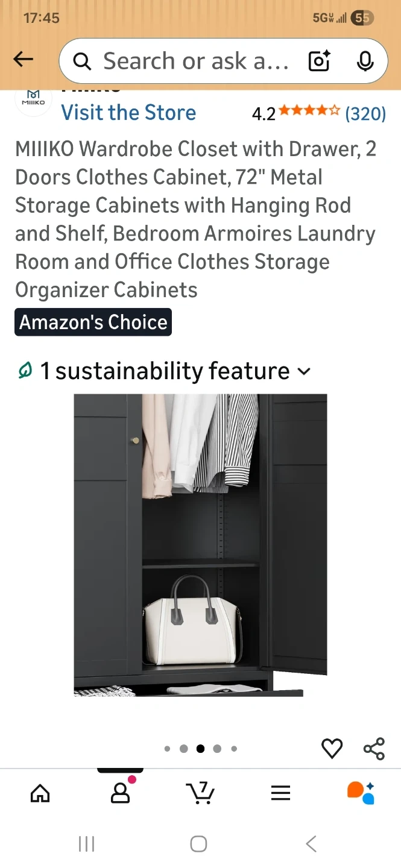This screenshot has height=868, width=401.
Task: Tap the back arrow icon
Action: (x=23, y=59)
